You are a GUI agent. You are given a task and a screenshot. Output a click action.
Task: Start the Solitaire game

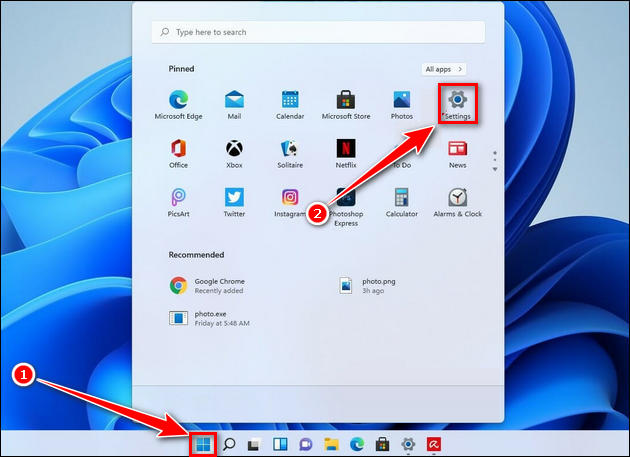290,154
